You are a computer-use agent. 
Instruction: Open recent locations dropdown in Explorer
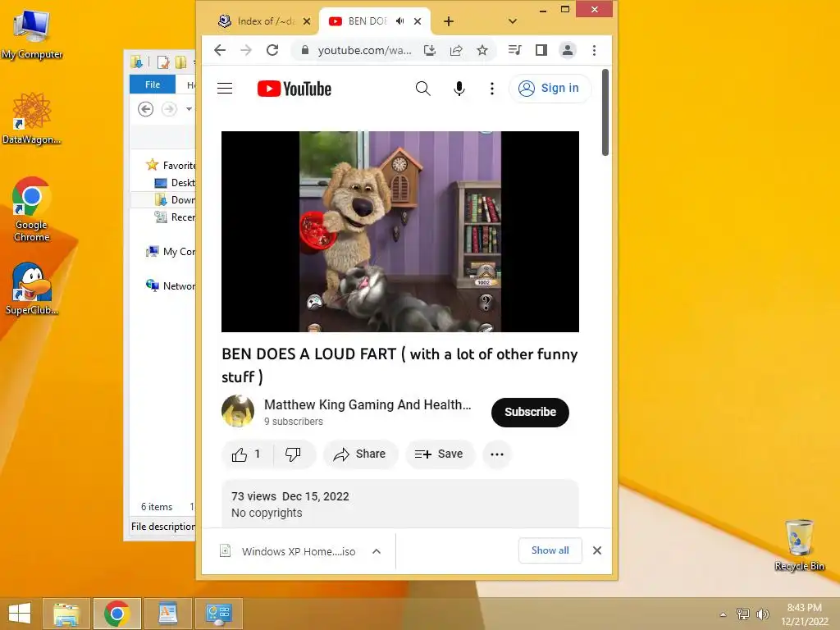(x=189, y=109)
